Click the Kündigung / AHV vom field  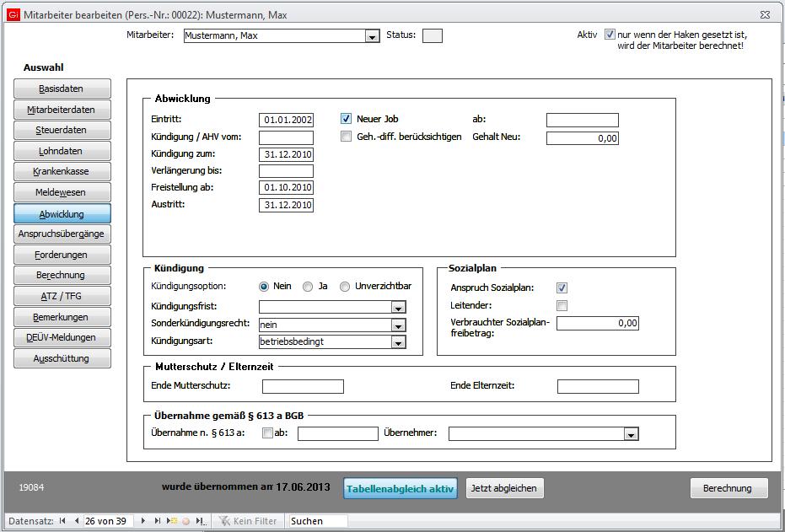pyautogui.click(x=287, y=137)
